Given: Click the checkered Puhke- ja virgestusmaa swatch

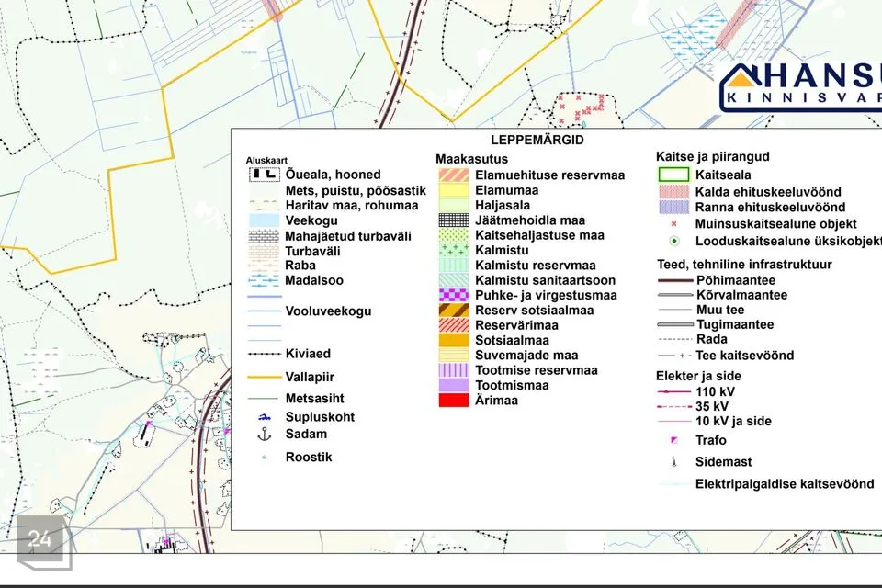Looking at the screenshot, I should [454, 295].
